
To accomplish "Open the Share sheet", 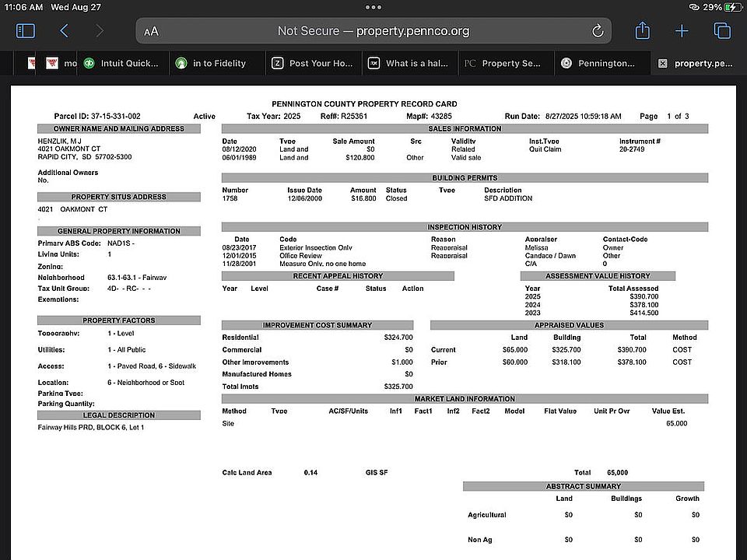I will (642, 31).
